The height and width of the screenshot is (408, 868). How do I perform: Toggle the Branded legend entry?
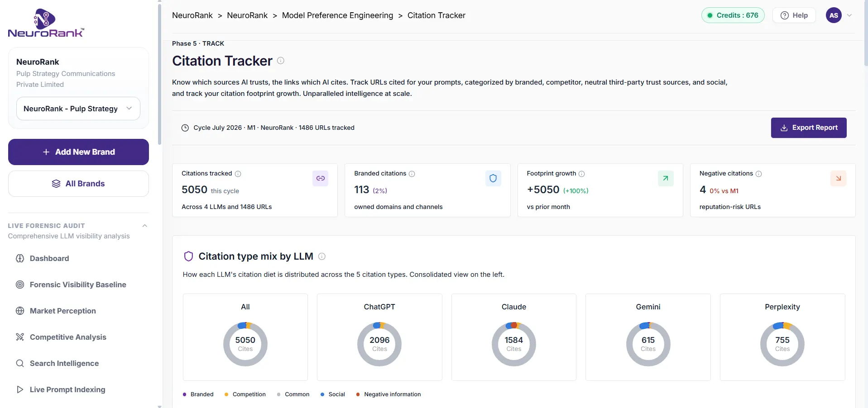198,394
